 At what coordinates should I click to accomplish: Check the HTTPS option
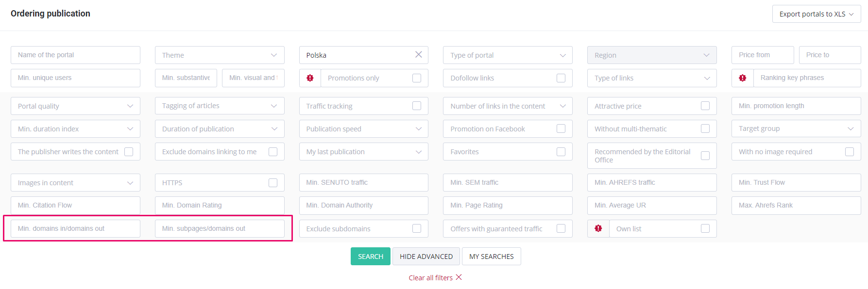(x=273, y=183)
